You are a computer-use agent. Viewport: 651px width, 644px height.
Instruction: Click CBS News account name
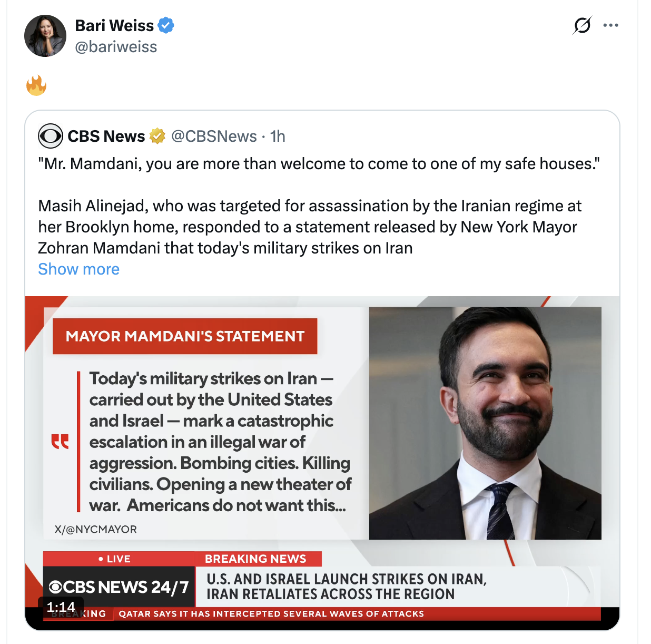click(x=106, y=136)
